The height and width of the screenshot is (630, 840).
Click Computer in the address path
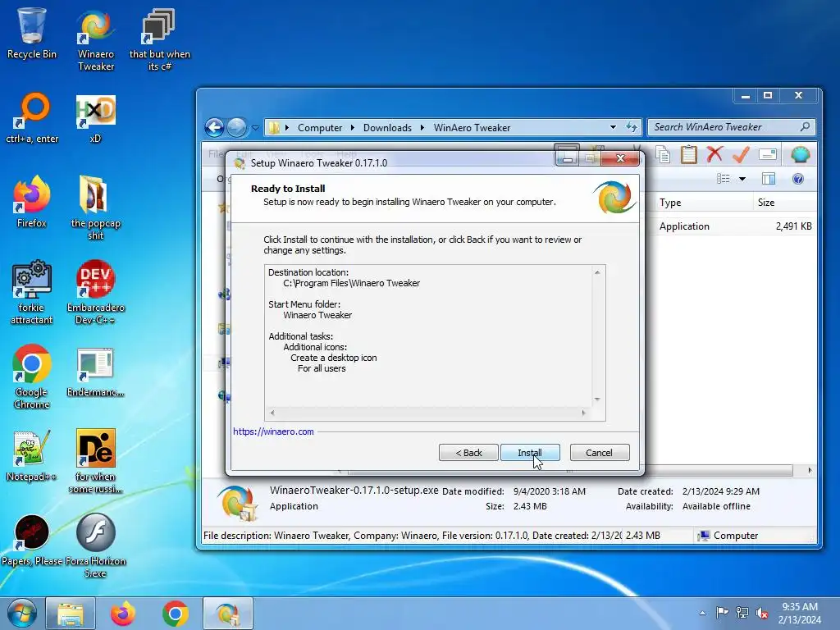tap(320, 127)
